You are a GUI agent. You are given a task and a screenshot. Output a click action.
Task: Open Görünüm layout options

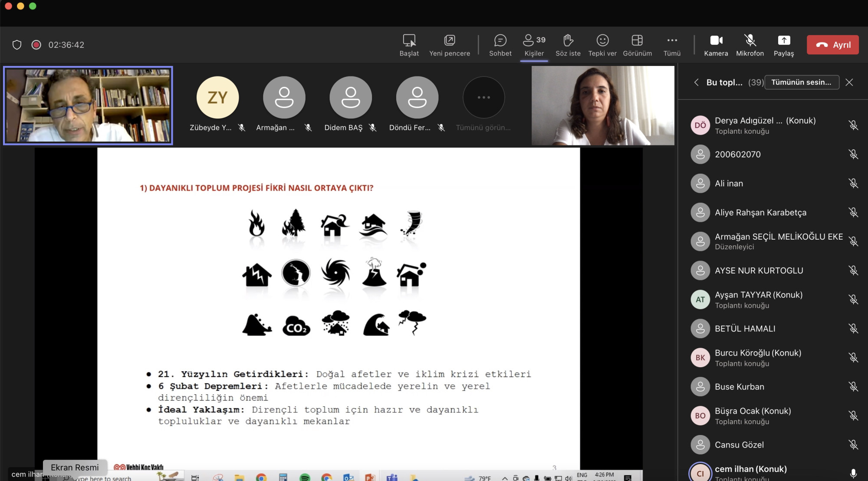coord(637,45)
